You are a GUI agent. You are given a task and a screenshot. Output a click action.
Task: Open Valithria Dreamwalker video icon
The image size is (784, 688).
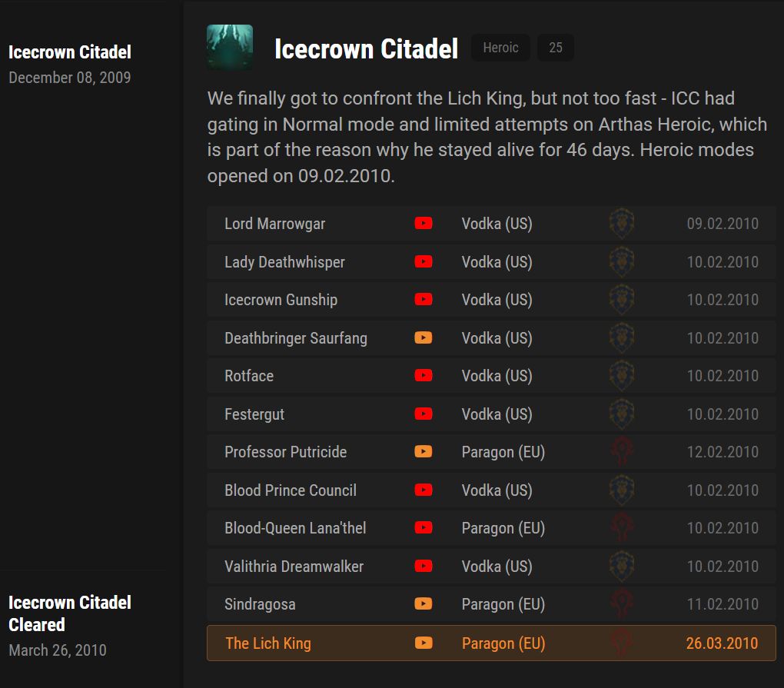point(424,567)
